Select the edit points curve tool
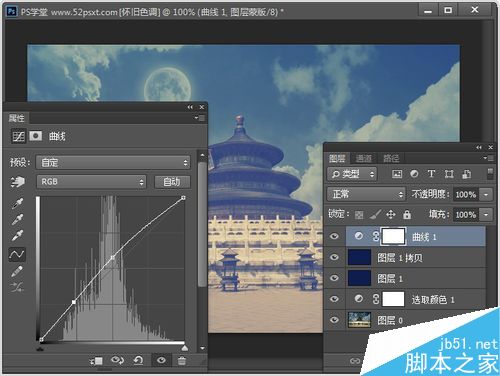 click(17, 254)
